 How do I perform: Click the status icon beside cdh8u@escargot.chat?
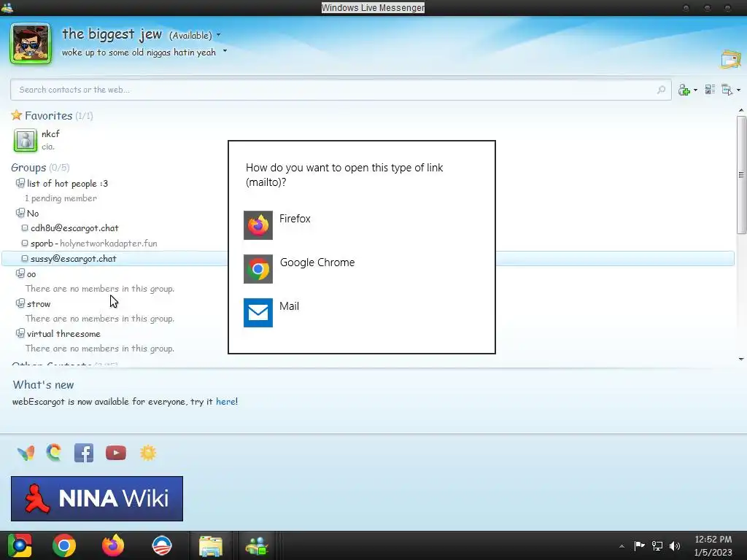[x=25, y=228]
